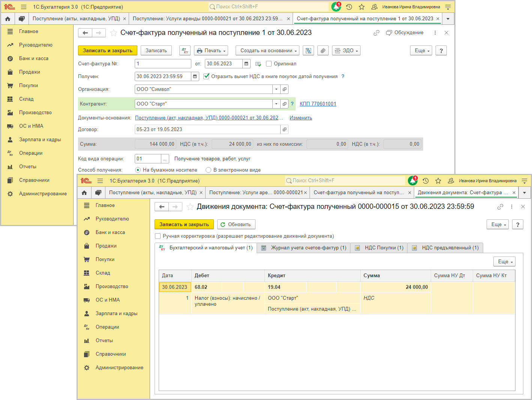Click icon next to invoice date calendar
The height and width of the screenshot is (400, 532).
[258, 64]
